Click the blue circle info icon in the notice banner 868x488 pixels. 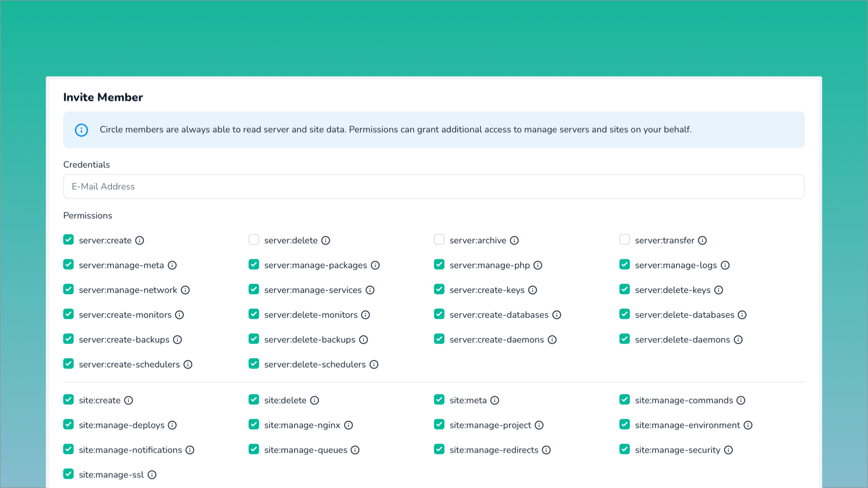coord(81,130)
